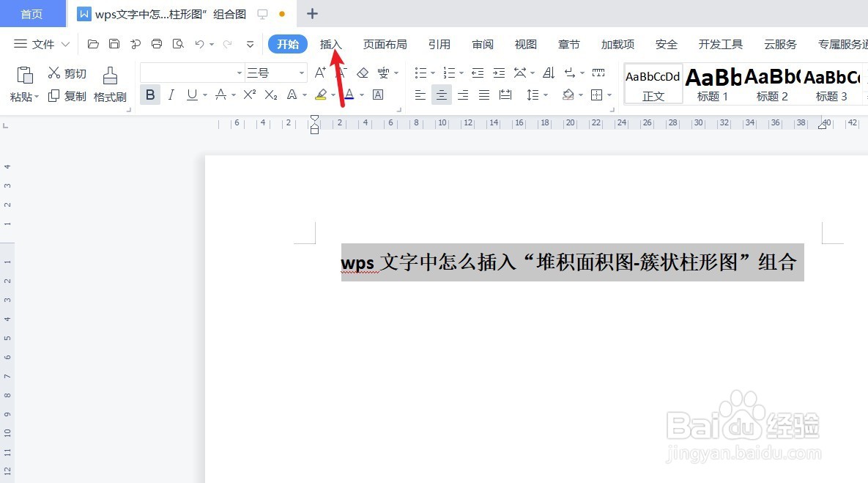868x483 pixels.
Task: Click the sort A-Z icon
Action: click(549, 73)
